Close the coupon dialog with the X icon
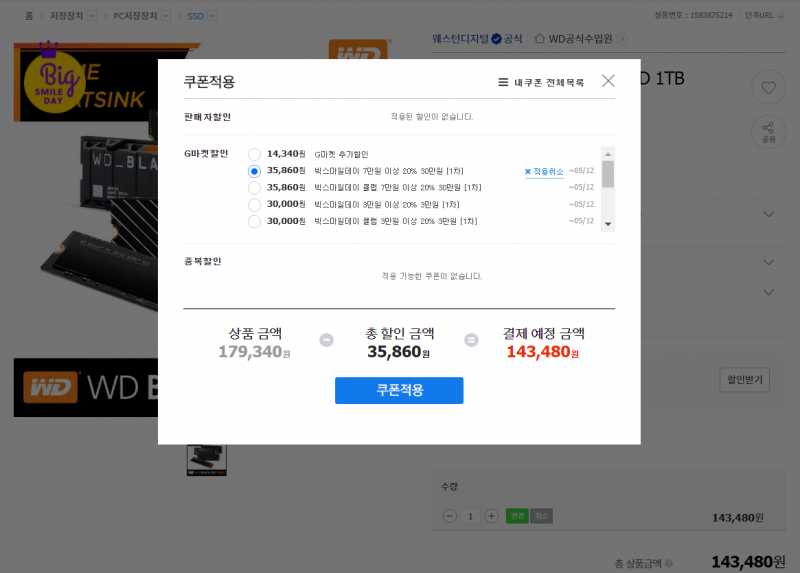 point(608,81)
